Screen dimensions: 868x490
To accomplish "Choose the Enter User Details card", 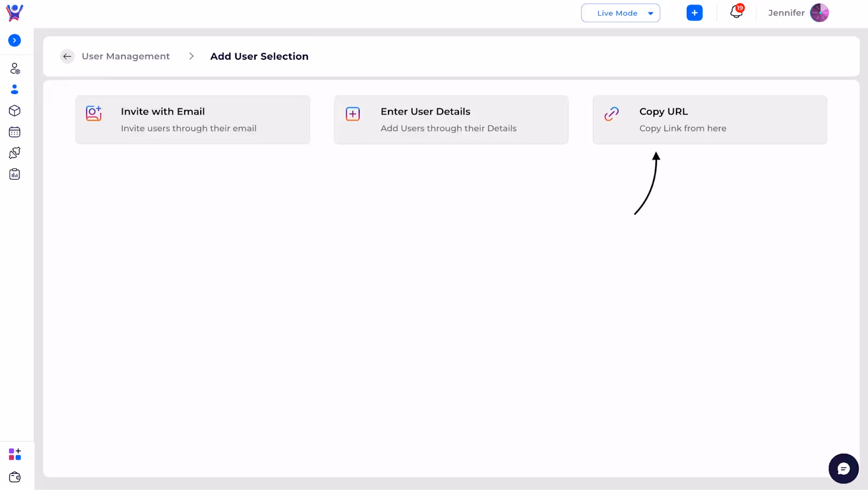I will point(451,120).
